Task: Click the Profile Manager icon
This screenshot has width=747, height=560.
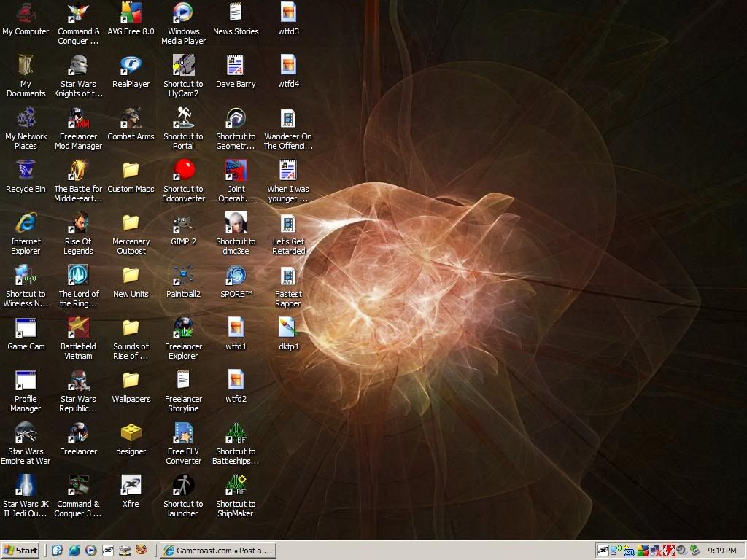Action: point(26,380)
